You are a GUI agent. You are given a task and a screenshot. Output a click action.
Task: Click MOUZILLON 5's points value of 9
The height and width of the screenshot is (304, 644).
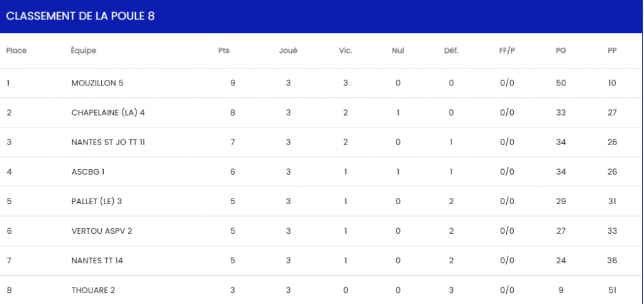pyautogui.click(x=233, y=83)
